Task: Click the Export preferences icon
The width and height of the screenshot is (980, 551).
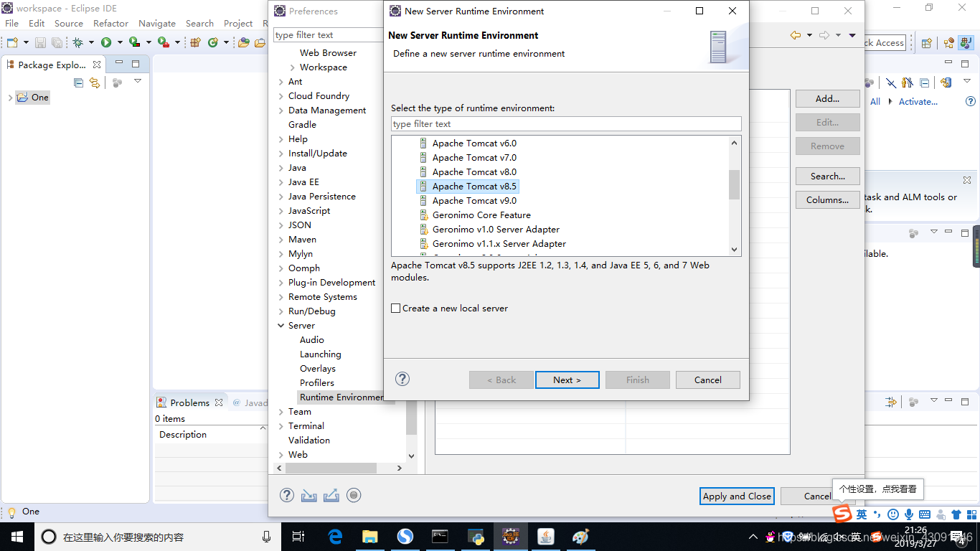Action: (x=331, y=495)
